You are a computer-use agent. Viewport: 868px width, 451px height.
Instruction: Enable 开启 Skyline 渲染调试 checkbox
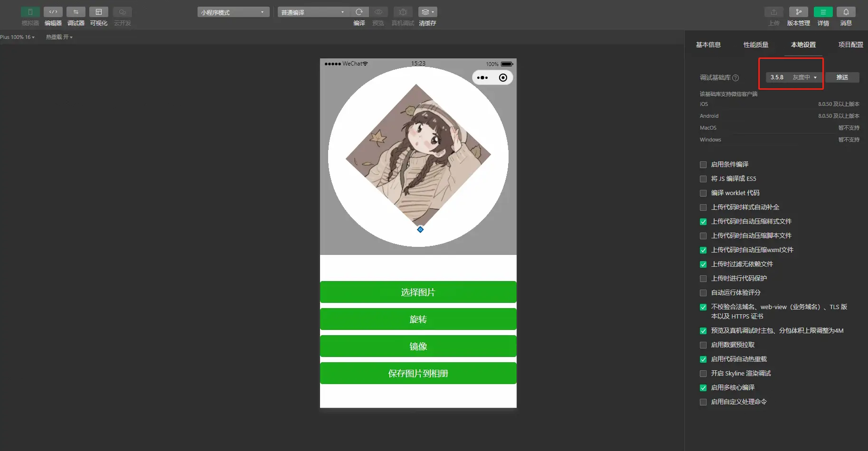click(x=703, y=374)
